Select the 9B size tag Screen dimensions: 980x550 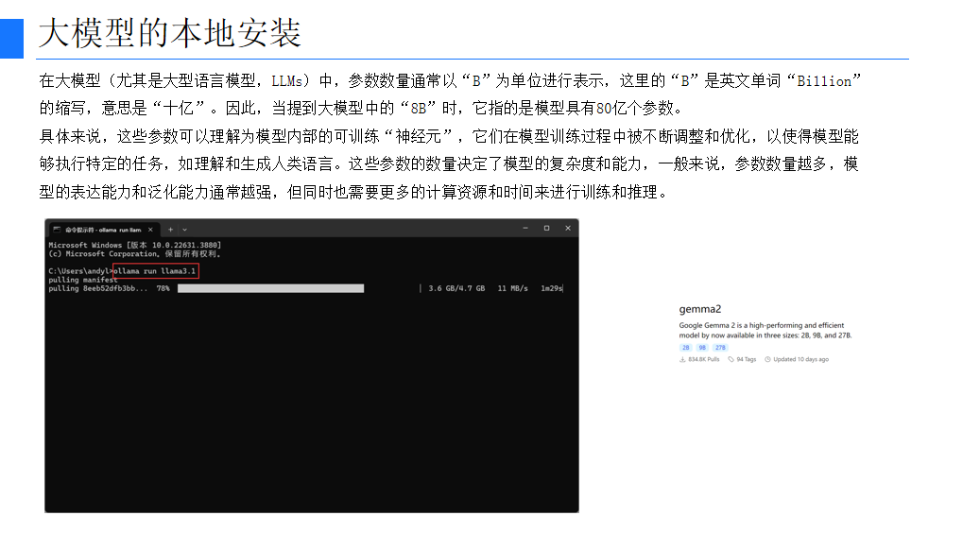pyautogui.click(x=702, y=348)
